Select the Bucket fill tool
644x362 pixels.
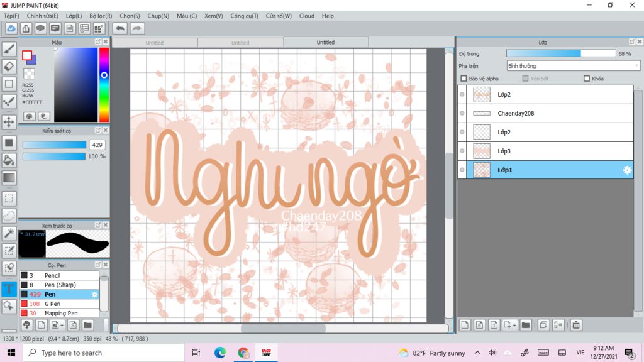tap(9, 160)
